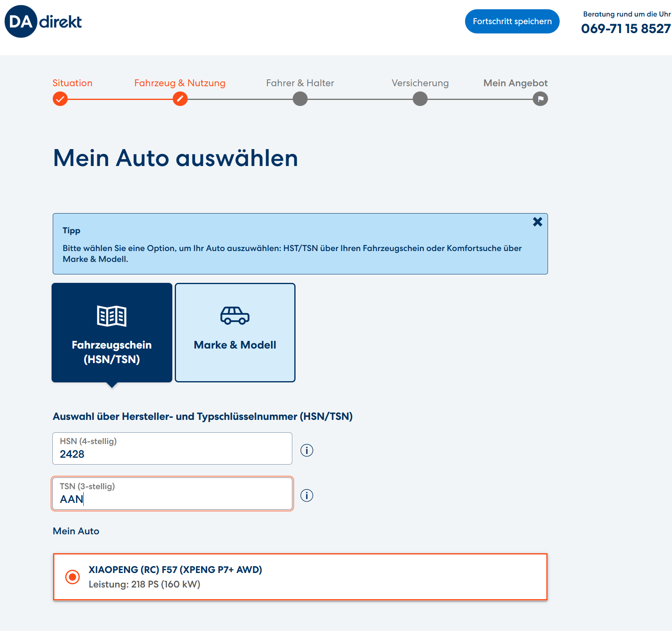
Task: Click the Mein Auto auswählen heading
Action: coord(176,158)
